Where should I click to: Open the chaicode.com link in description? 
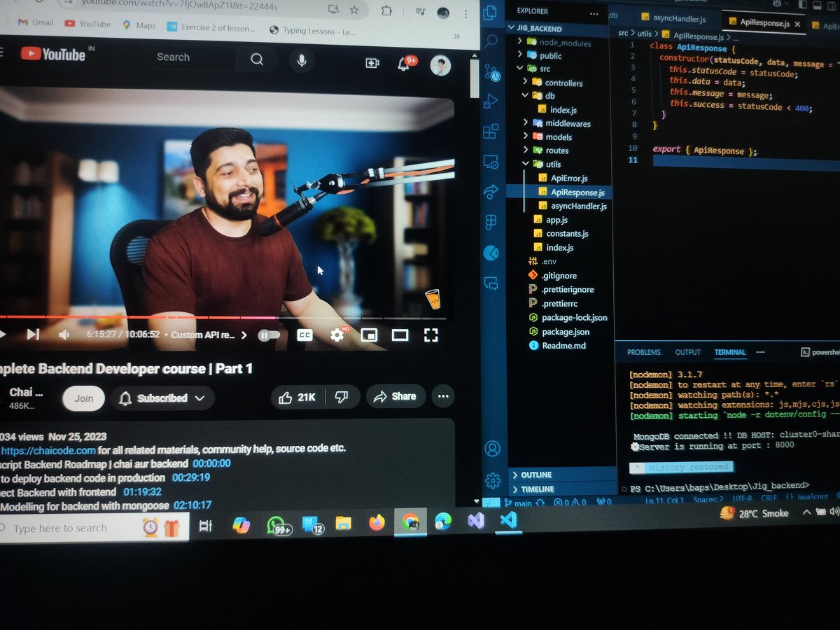[48, 449]
